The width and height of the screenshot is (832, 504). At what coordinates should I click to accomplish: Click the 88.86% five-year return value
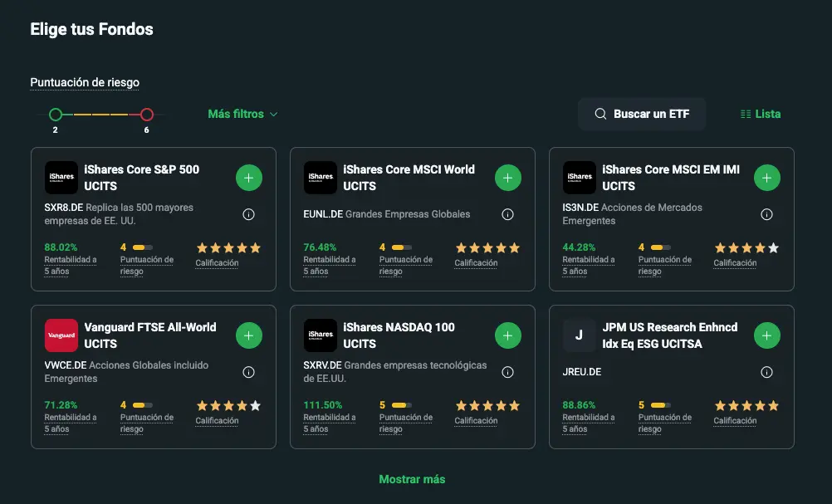click(x=579, y=405)
